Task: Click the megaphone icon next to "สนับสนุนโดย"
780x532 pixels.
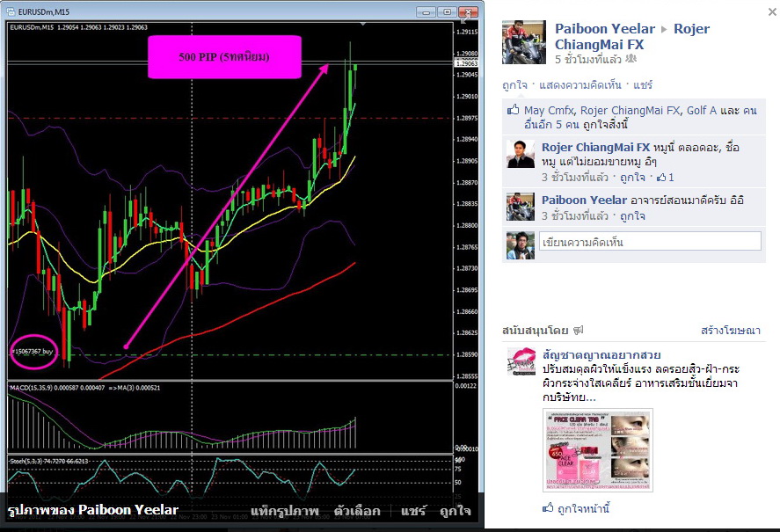Action: click(578, 330)
